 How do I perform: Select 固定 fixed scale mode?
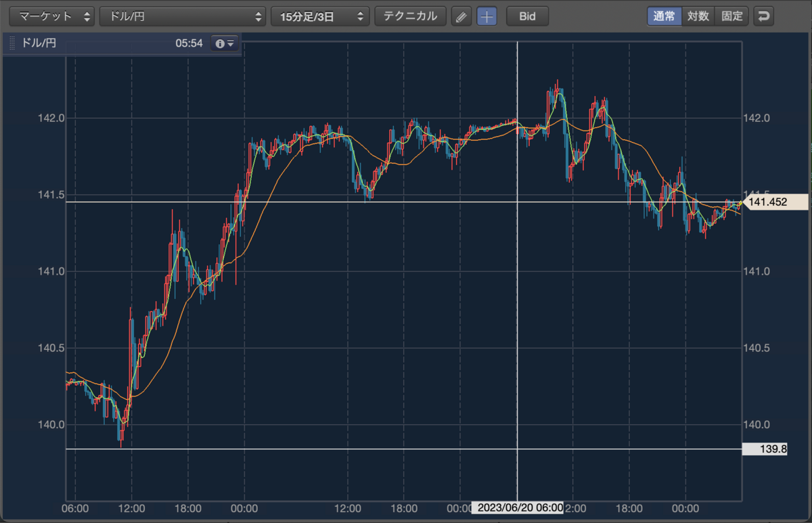[x=731, y=16]
